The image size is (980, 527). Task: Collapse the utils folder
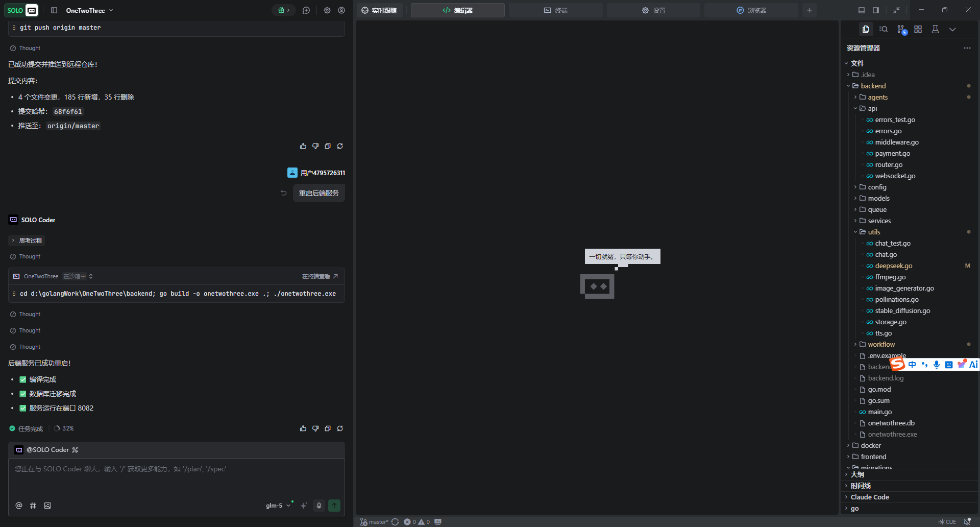[855, 232]
